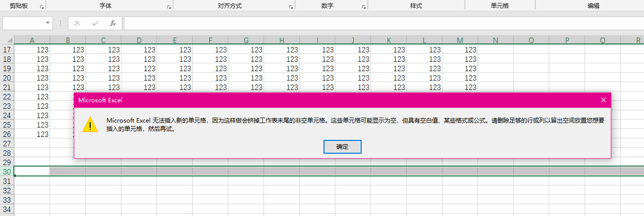Select column J header
644x216 pixels.
[353, 40]
